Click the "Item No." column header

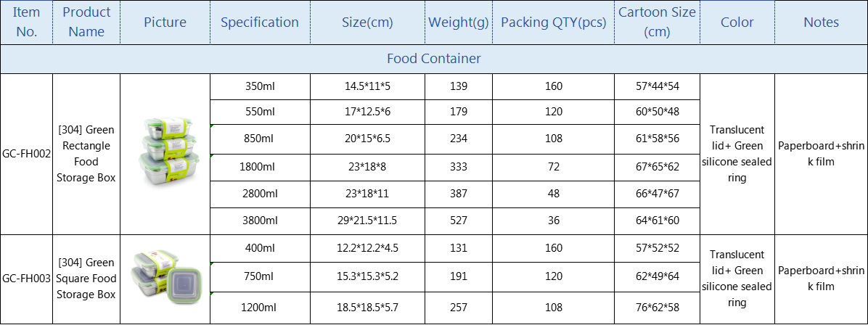26,22
